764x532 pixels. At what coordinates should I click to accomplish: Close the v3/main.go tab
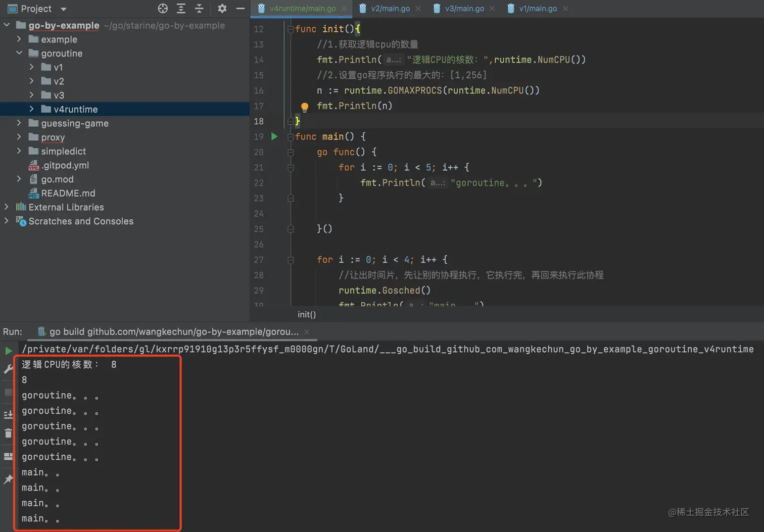click(492, 9)
